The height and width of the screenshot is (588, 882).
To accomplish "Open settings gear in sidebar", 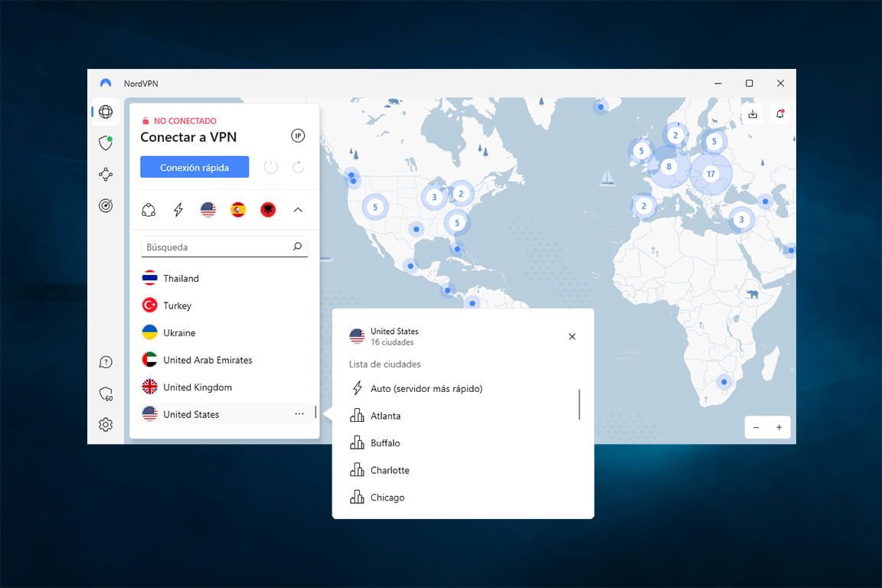I will (x=105, y=424).
